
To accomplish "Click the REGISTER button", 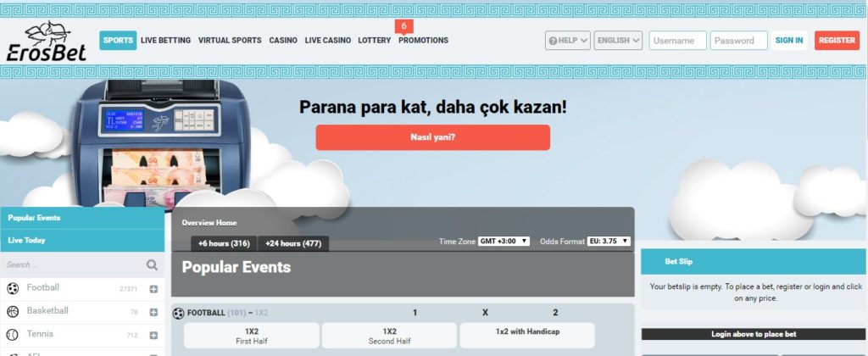I will 837,41.
